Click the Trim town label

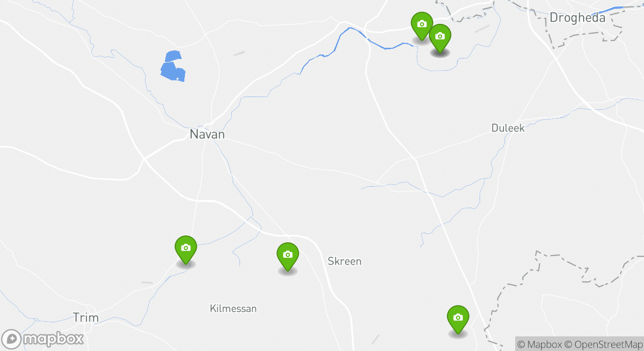tap(86, 318)
